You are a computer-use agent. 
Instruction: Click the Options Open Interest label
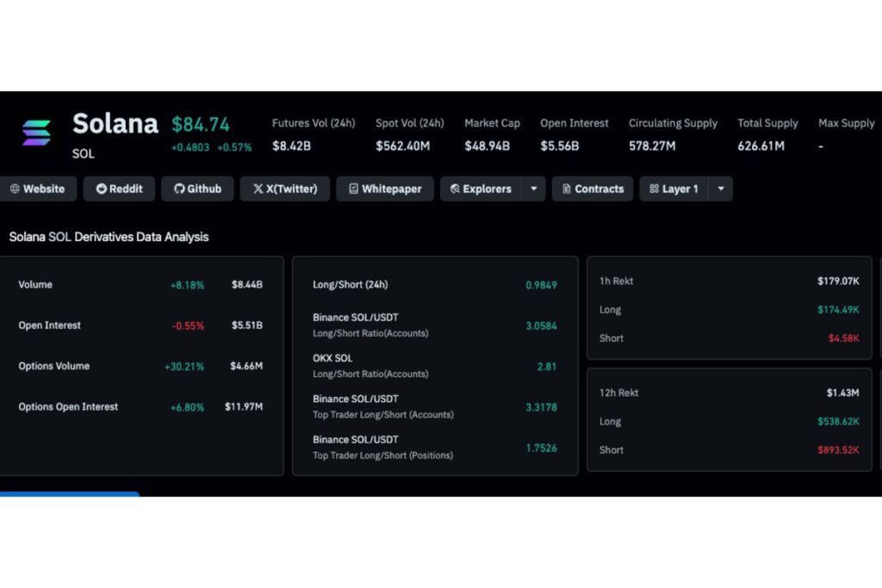[x=68, y=407]
